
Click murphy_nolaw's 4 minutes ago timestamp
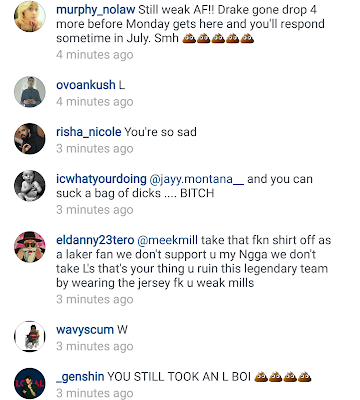[x=95, y=55]
